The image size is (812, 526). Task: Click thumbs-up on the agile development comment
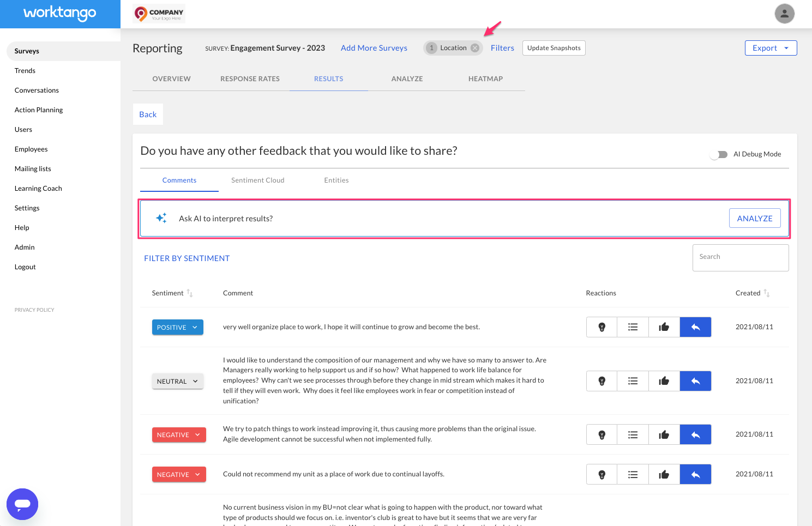tap(664, 435)
